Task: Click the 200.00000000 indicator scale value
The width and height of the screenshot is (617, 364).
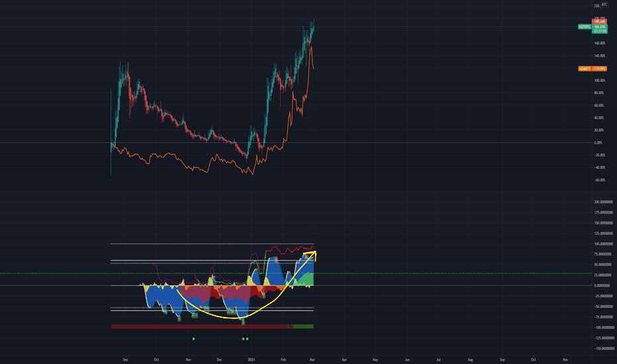Action: 603,202
